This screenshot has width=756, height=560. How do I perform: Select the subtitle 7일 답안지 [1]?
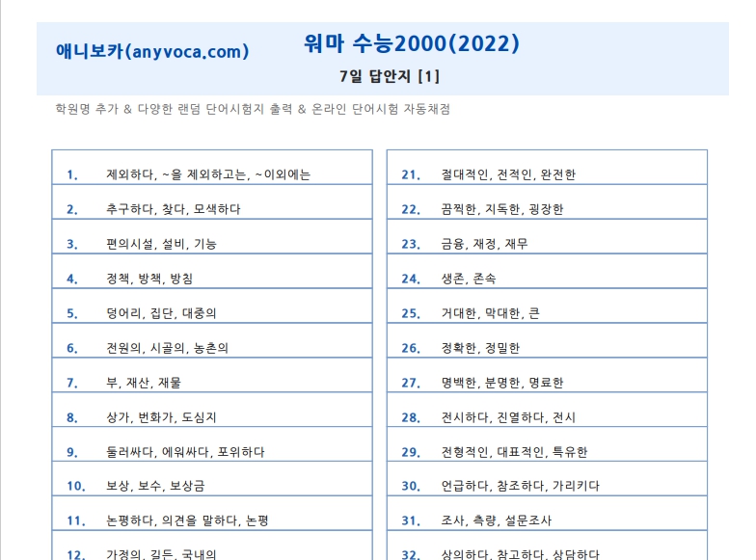390,76
